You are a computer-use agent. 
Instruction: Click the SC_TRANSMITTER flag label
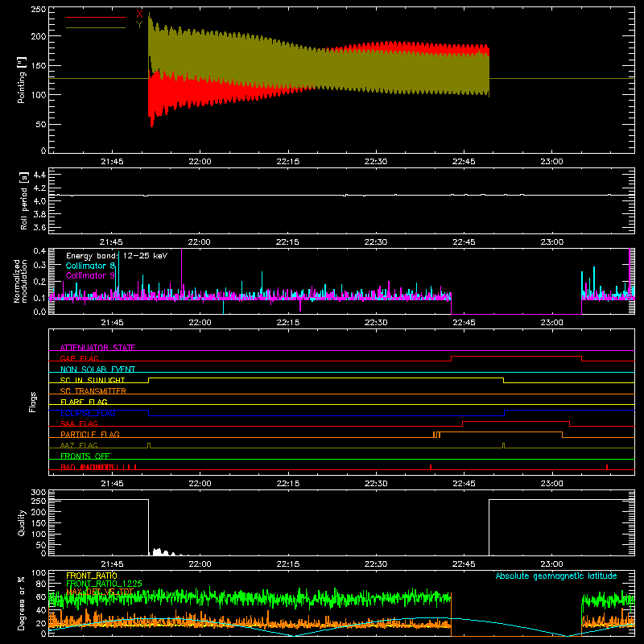tap(93, 390)
